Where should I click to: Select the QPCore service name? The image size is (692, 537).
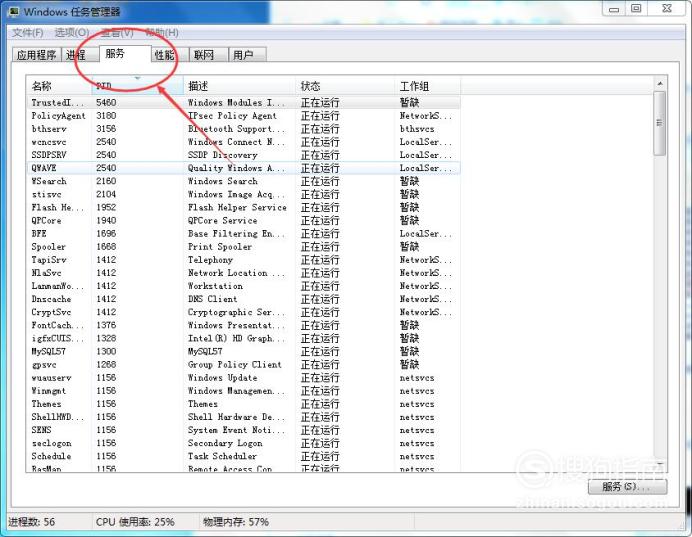click(46, 220)
